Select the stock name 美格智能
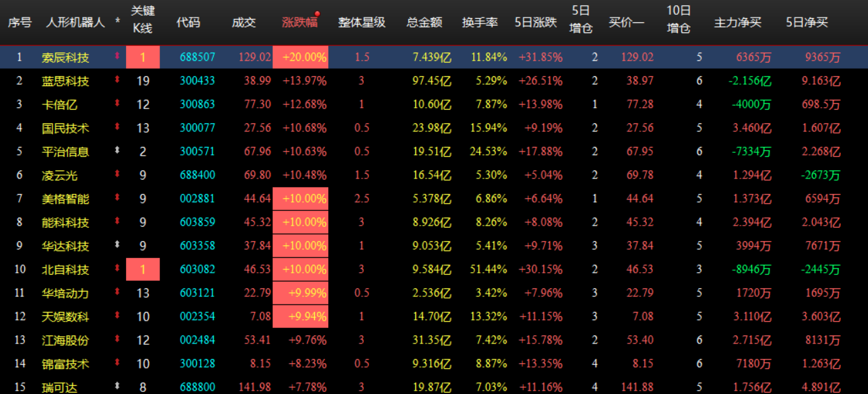This screenshot has height=394, width=868. [65, 199]
